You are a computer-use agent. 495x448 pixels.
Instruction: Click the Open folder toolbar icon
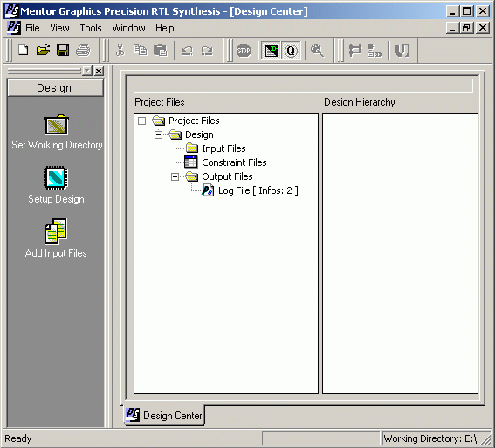coord(43,50)
